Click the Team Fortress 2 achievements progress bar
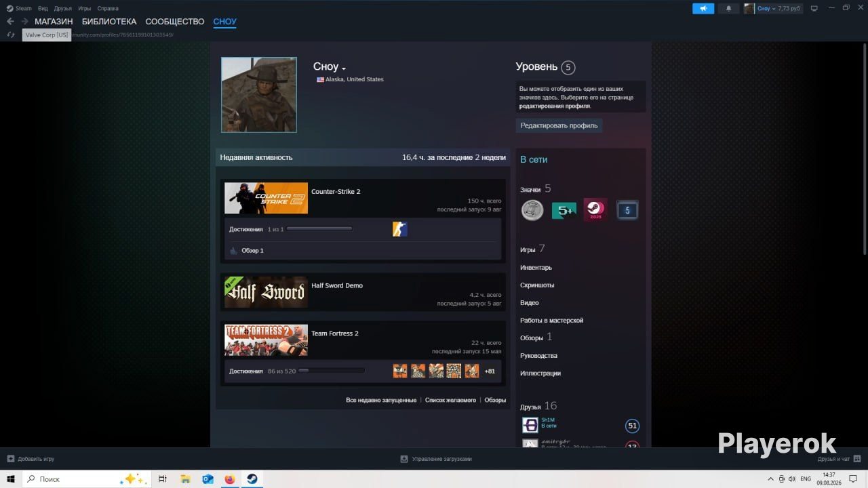Viewport: 868px width, 488px height. tap(332, 371)
